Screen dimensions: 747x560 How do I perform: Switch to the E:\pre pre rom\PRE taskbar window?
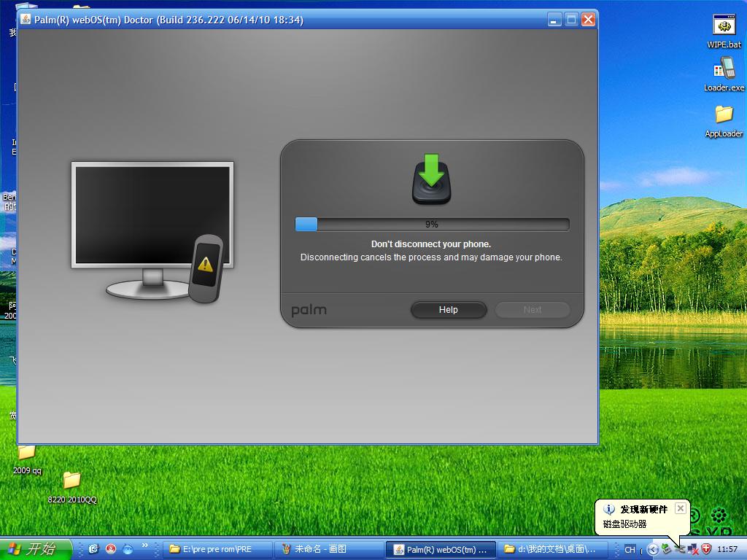pyautogui.click(x=217, y=549)
